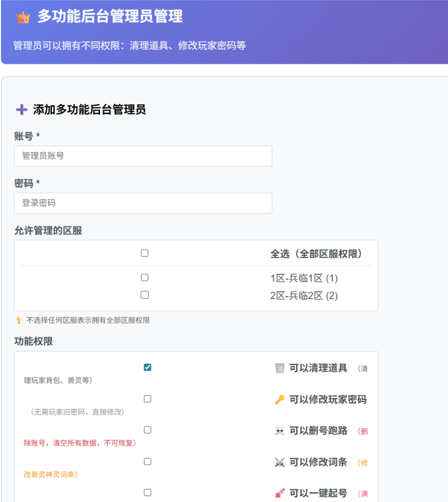Image resolution: width=448 pixels, height=502 pixels.
Task: Click the 密码 * field label
Action: click(27, 183)
